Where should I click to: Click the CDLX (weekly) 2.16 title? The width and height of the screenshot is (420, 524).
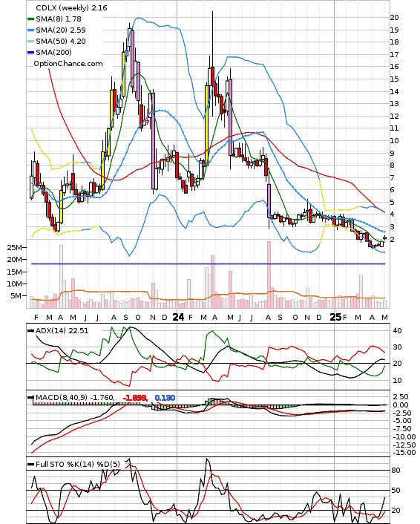click(x=71, y=7)
